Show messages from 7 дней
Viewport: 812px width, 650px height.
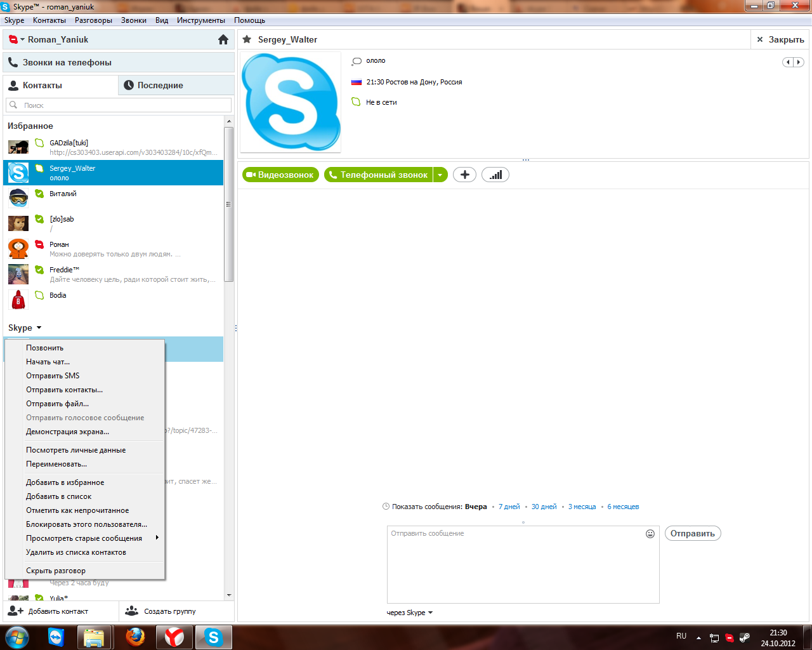(x=509, y=507)
